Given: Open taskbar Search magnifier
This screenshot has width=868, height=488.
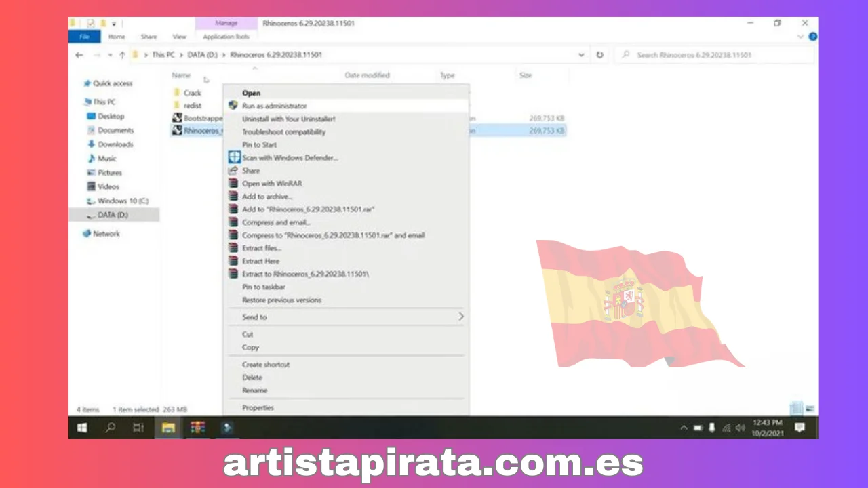Looking at the screenshot, I should [x=111, y=428].
